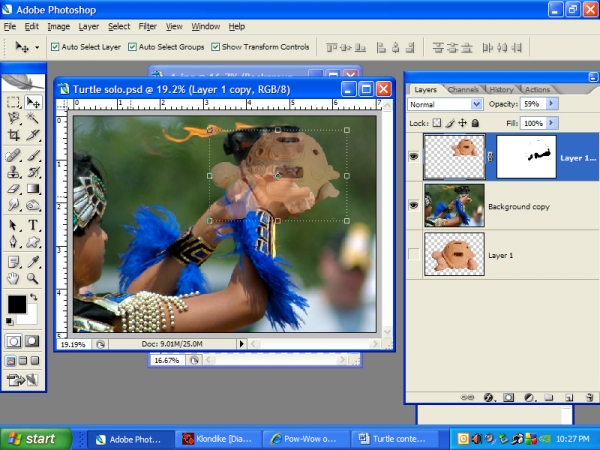This screenshot has width=600, height=450.
Task: Click the Opacity 59% input field
Action: coord(533,103)
